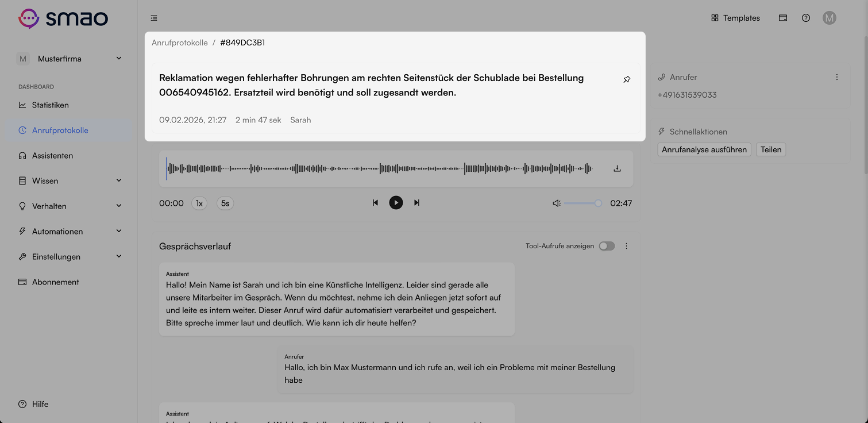The height and width of the screenshot is (423, 868).
Task: Open the billing card icon in top bar
Action: coord(783,18)
